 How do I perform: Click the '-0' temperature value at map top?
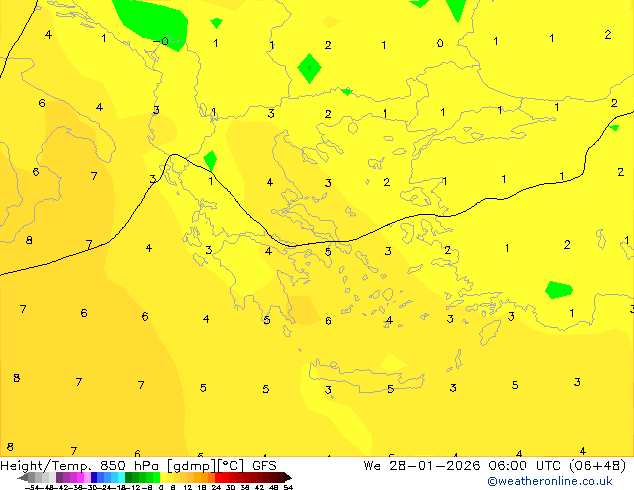(x=161, y=41)
